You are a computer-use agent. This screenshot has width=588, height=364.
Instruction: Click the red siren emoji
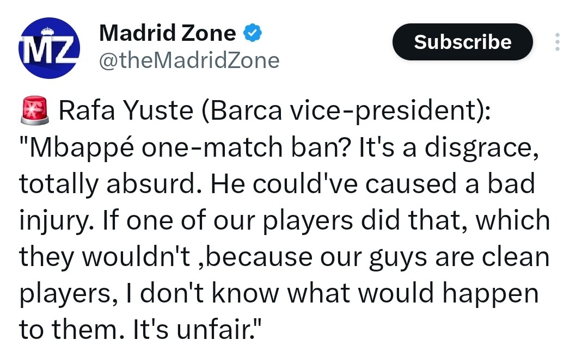pyautogui.click(x=34, y=110)
